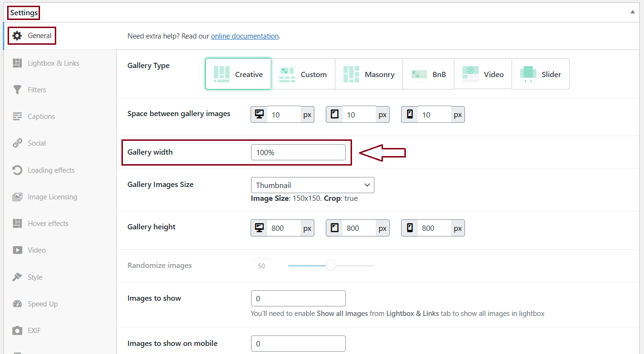The width and height of the screenshot is (644, 354).
Task: Click the Randomize images slider handle
Action: (x=331, y=265)
